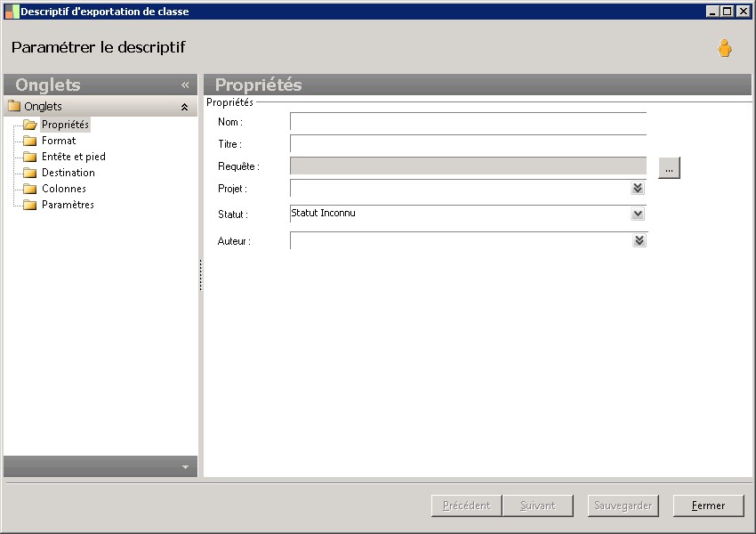Select the Propriétés tree item
756x534 pixels.
[65, 125]
